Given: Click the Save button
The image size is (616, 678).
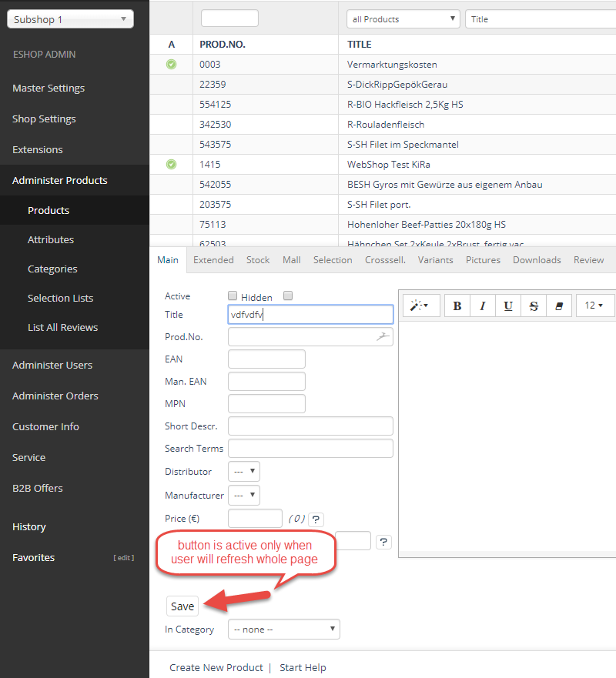Looking at the screenshot, I should (x=182, y=606).
